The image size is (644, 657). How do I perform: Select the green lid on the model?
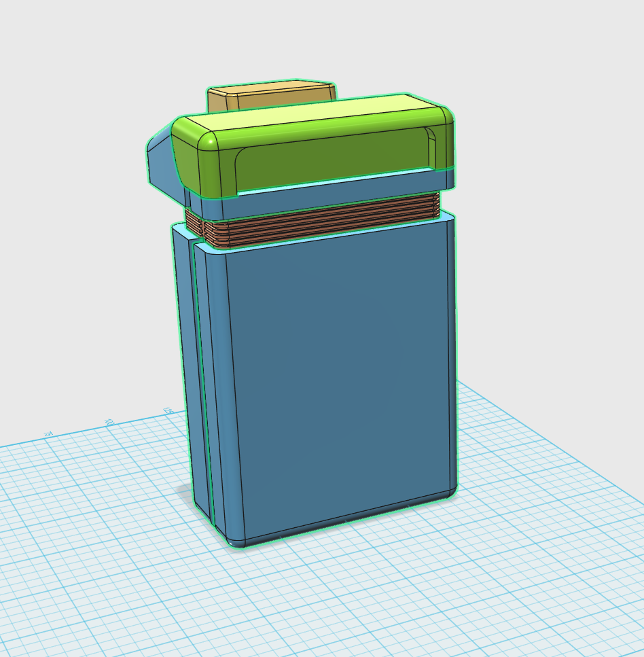(312, 145)
